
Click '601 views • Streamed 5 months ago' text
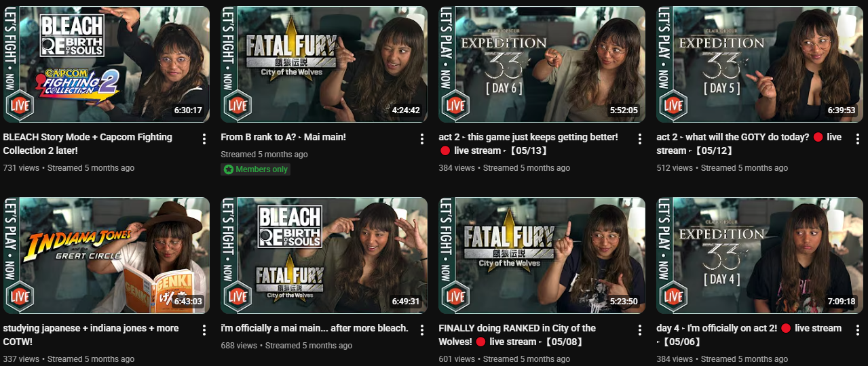[504, 359]
